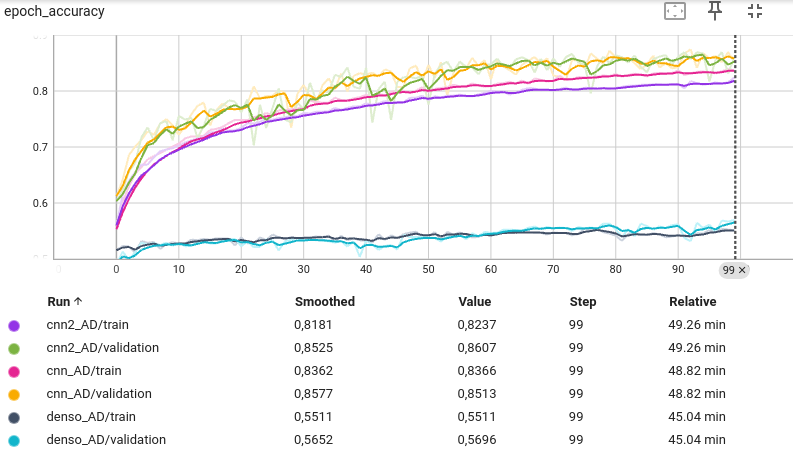Sort table by Run column header
This screenshot has width=793, height=465.
point(65,301)
